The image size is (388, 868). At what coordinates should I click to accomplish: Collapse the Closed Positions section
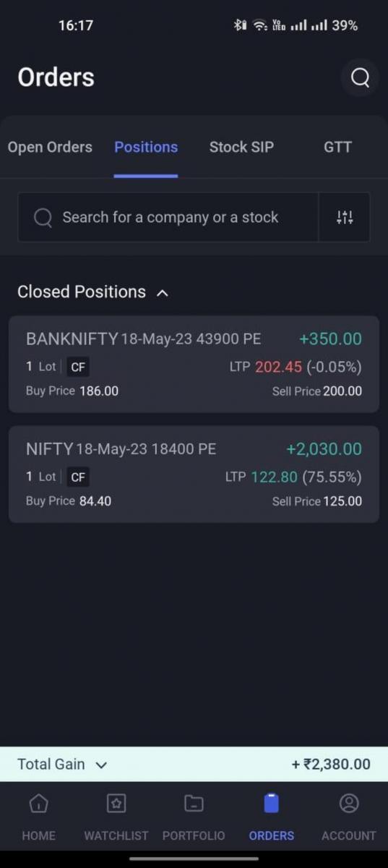(163, 292)
